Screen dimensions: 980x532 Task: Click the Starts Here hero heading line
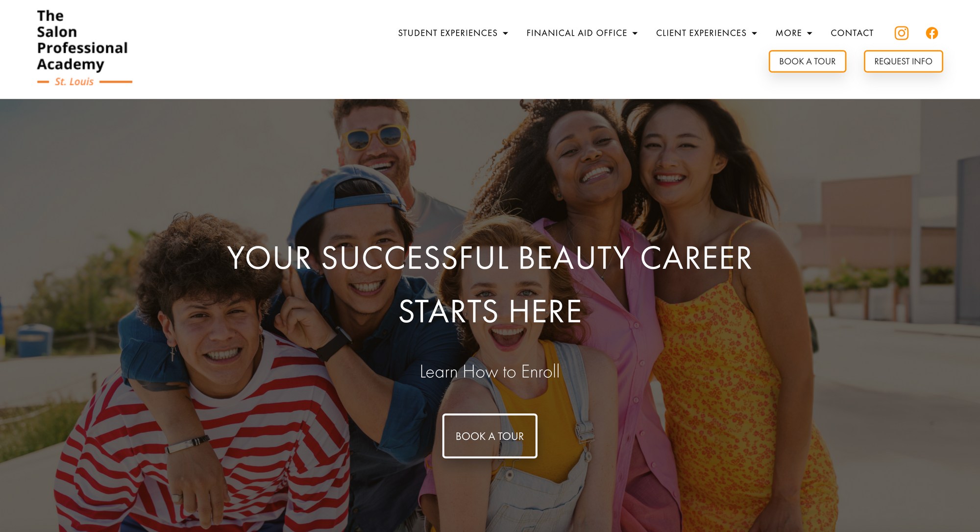click(x=490, y=312)
